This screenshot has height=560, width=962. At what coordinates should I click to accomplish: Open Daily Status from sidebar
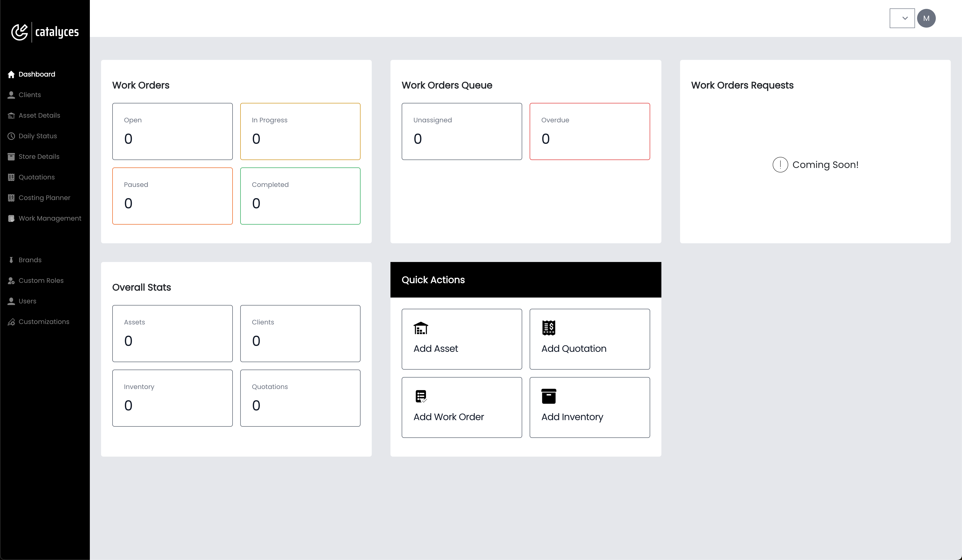click(x=37, y=136)
